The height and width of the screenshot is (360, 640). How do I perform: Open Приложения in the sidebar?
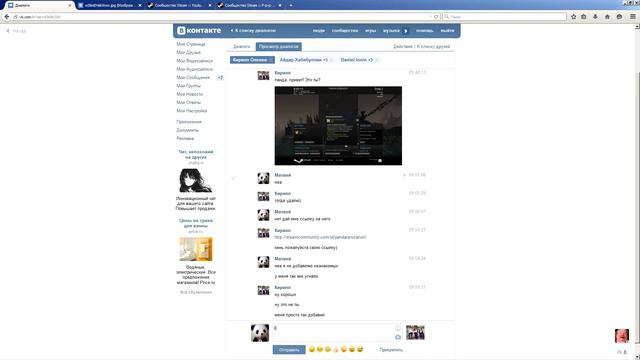[x=189, y=122]
